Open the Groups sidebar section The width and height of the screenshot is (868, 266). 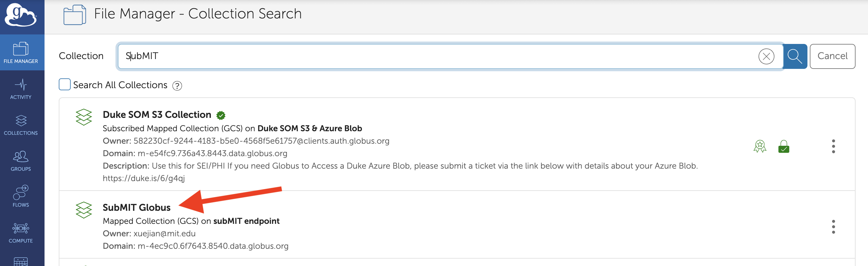tap(20, 161)
